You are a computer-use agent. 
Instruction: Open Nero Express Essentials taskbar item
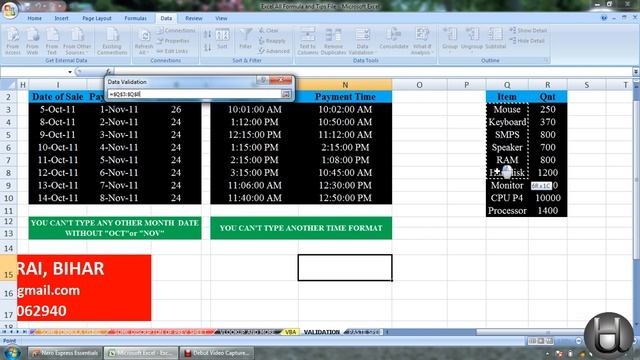65,353
